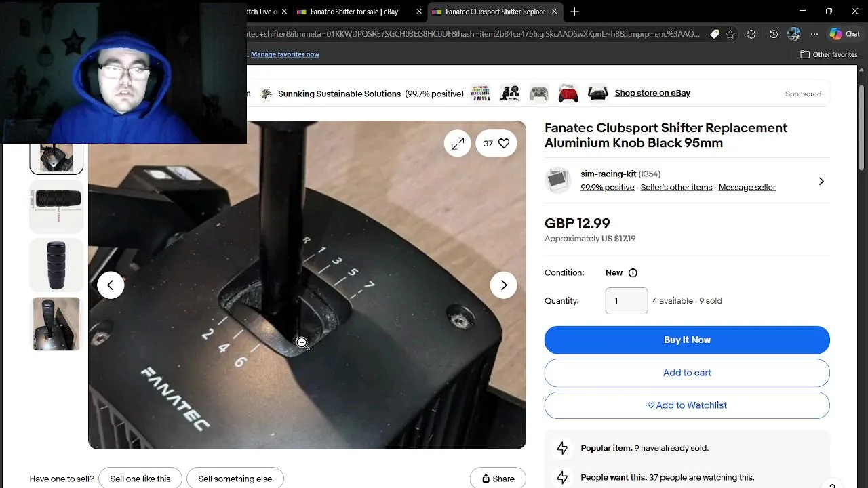Click the Buy It Now button

(687, 340)
